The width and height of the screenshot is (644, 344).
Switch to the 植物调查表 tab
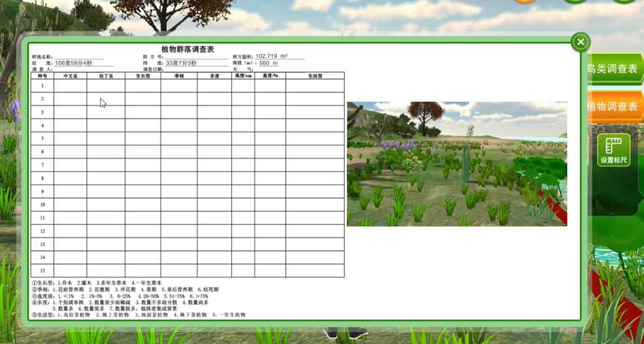coord(613,107)
